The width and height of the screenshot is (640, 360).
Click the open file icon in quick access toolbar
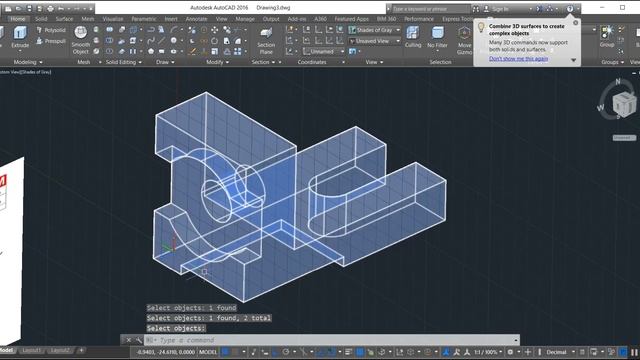tap(19, 8)
